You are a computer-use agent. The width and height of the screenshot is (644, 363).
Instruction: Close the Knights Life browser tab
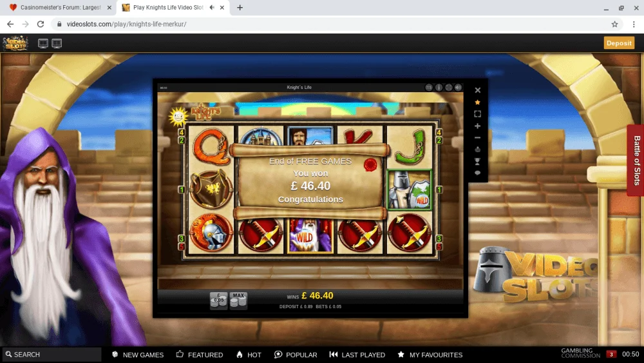click(222, 7)
